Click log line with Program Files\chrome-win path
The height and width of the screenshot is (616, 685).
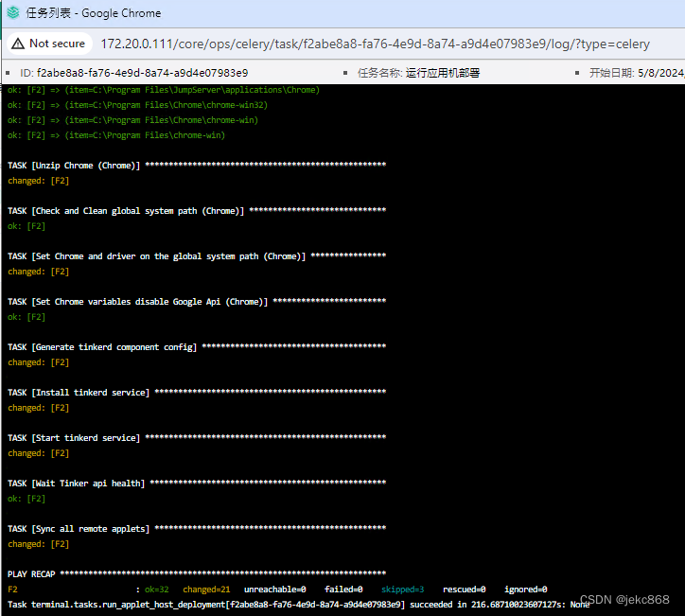click(x=116, y=135)
